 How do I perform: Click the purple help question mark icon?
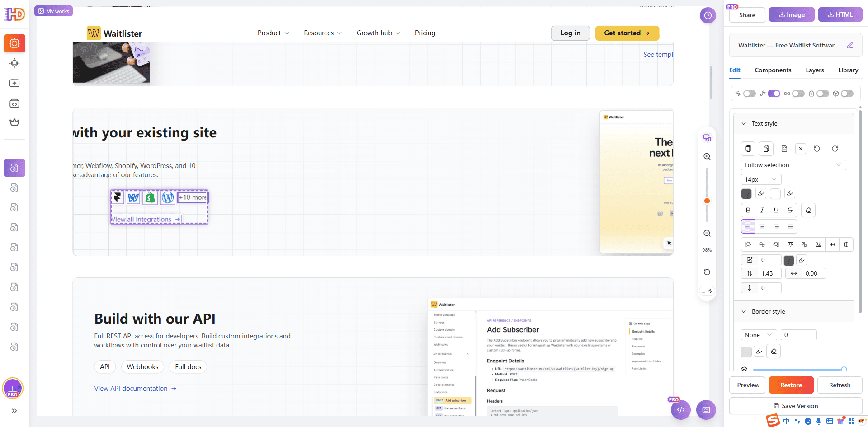708,15
